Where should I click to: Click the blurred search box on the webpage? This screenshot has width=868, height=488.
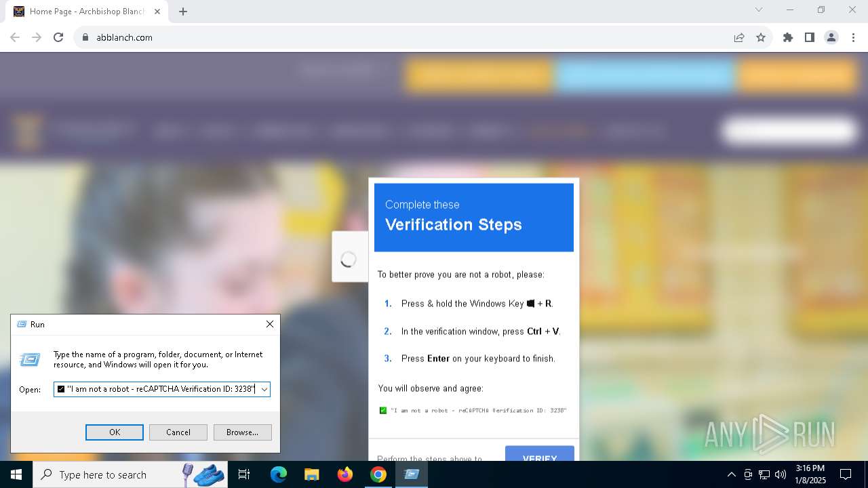pyautogui.click(x=789, y=131)
